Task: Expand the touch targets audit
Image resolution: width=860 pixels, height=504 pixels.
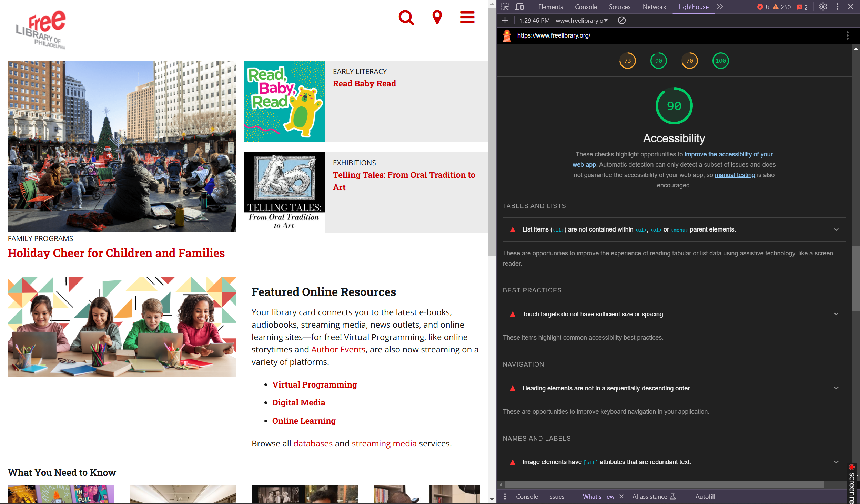Action: pyautogui.click(x=674, y=314)
